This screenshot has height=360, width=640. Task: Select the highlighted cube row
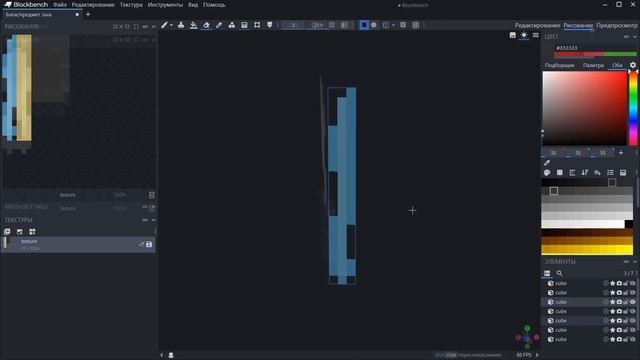tap(589, 302)
